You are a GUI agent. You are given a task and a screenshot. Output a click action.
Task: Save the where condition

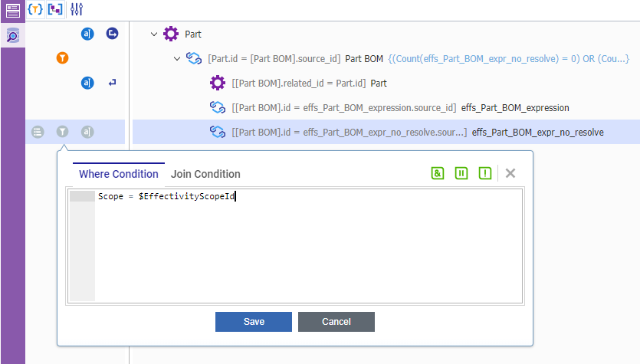pyautogui.click(x=254, y=322)
